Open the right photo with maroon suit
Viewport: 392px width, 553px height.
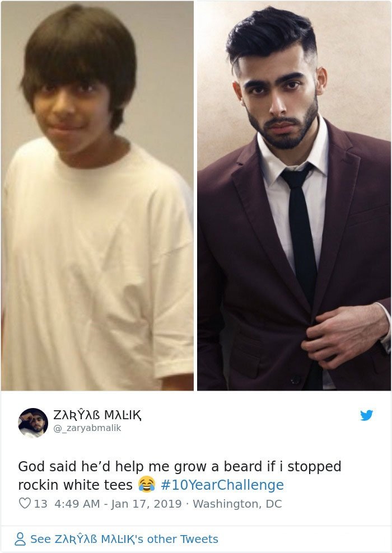pyautogui.click(x=294, y=196)
